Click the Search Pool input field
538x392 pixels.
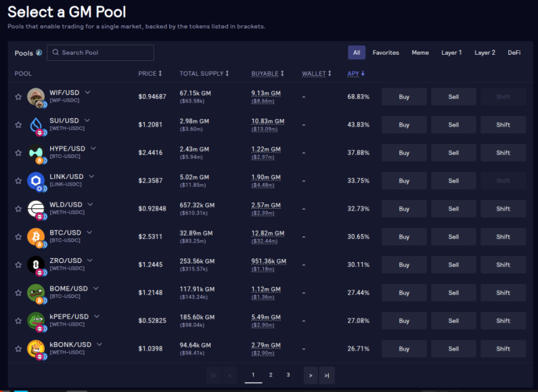click(100, 53)
